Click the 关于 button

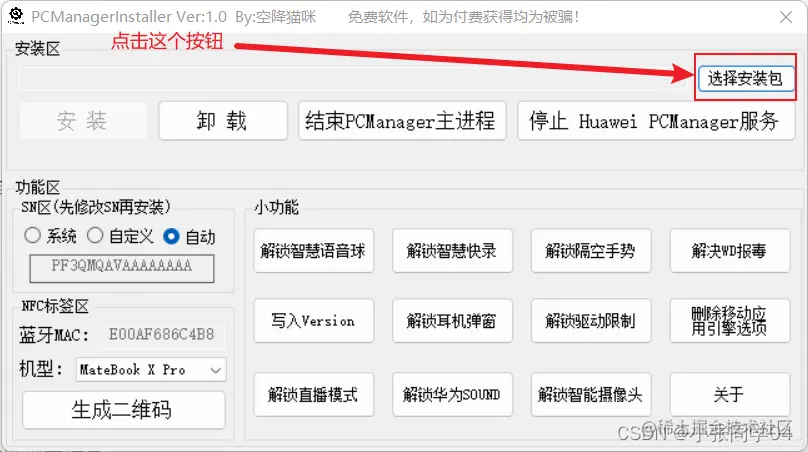730,394
